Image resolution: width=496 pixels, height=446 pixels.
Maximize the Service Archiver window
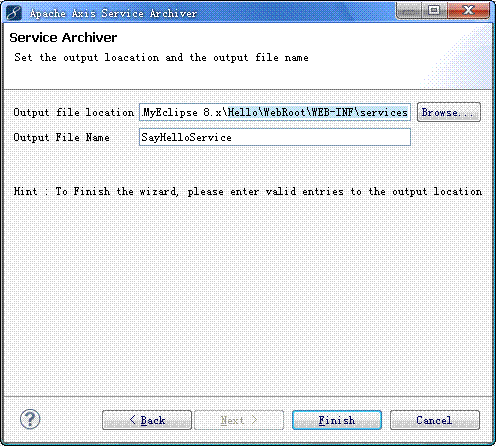click(x=434, y=10)
